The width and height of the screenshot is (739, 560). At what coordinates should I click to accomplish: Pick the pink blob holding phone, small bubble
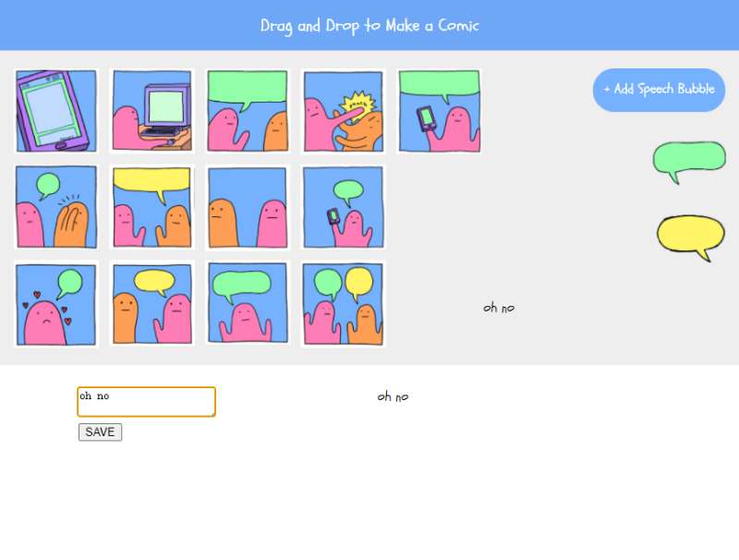coord(343,207)
